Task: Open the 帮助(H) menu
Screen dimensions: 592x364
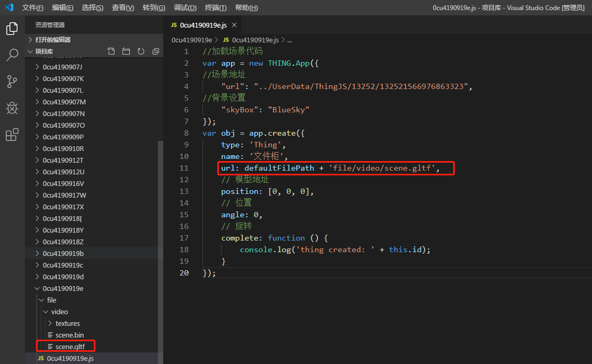Action: click(246, 7)
